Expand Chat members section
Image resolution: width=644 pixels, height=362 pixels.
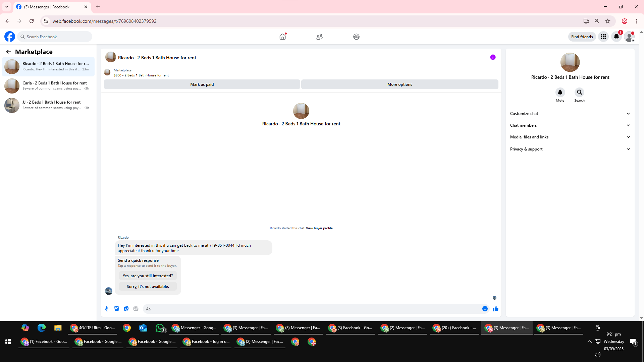tap(570, 125)
